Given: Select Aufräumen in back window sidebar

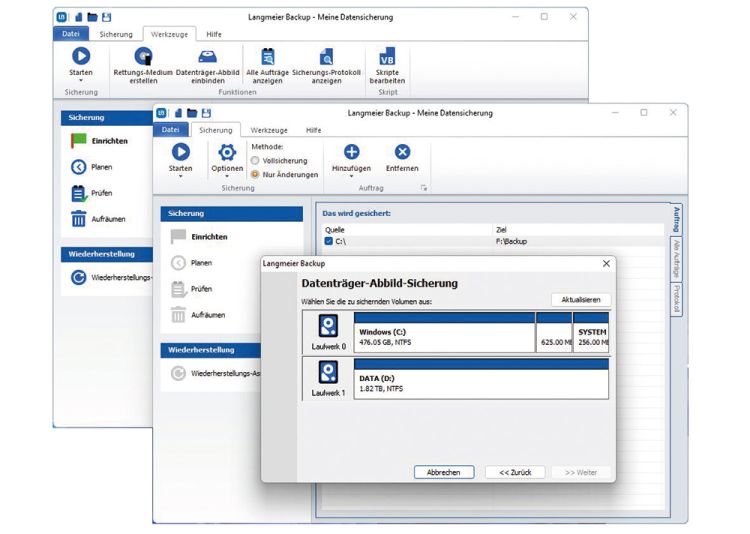Looking at the screenshot, I should point(98,219).
